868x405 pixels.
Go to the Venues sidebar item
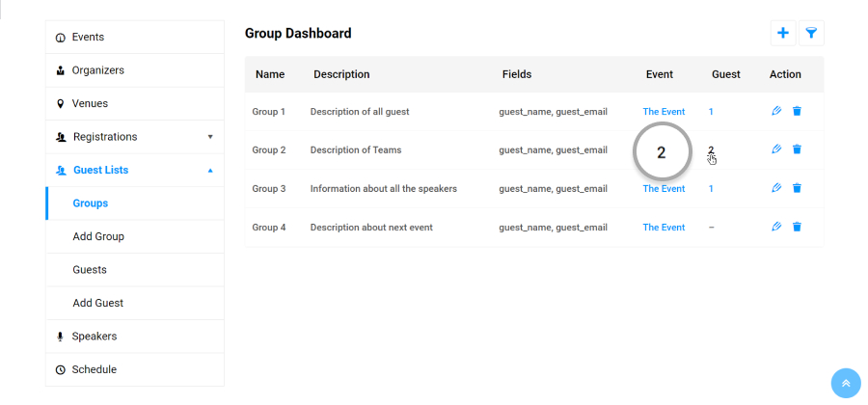(x=135, y=103)
